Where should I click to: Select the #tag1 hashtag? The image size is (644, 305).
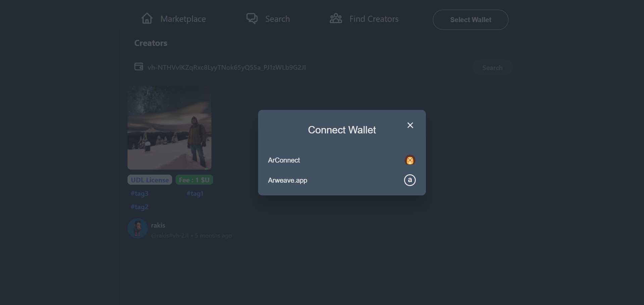tap(195, 193)
